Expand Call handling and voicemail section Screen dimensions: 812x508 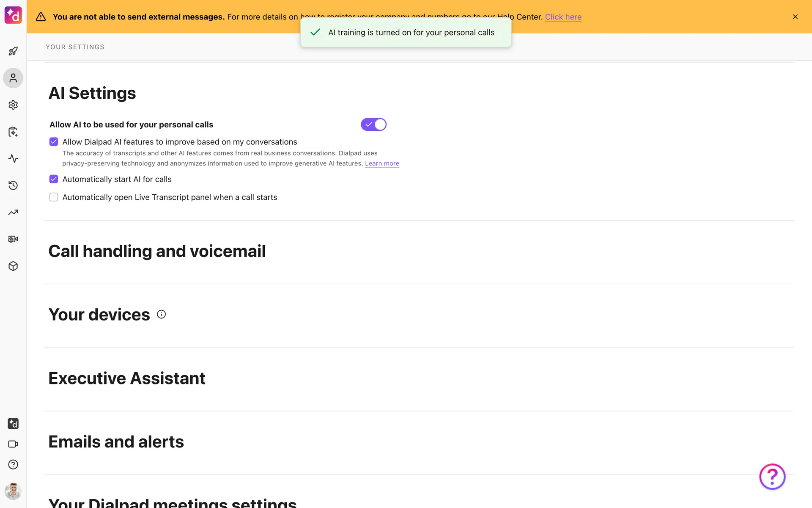click(157, 251)
